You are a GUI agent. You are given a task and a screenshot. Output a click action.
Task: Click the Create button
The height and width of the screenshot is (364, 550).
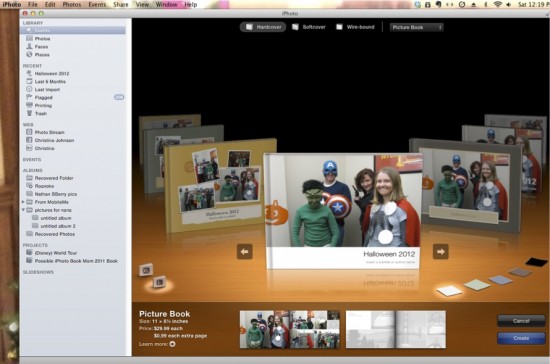[521, 338]
